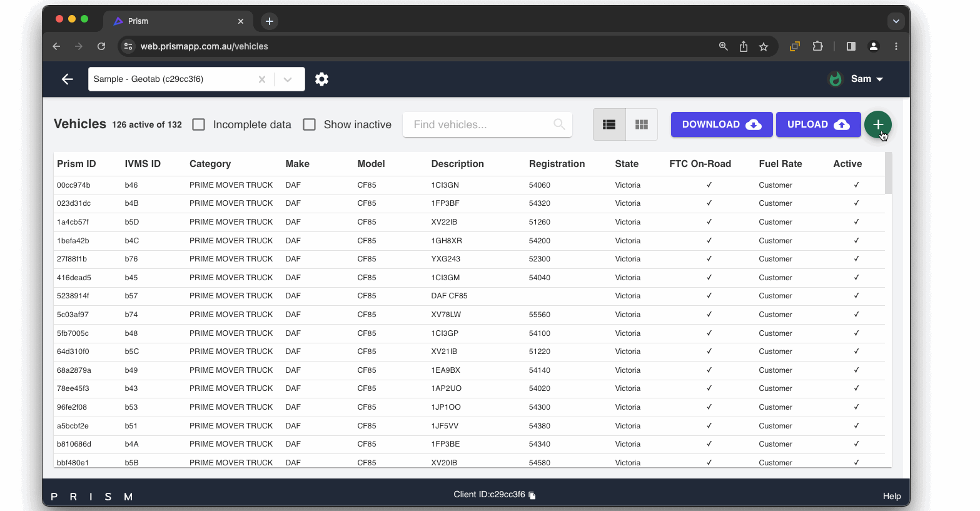Open the Sam user menu
Viewport: 980px width, 511px height.
pyautogui.click(x=866, y=79)
